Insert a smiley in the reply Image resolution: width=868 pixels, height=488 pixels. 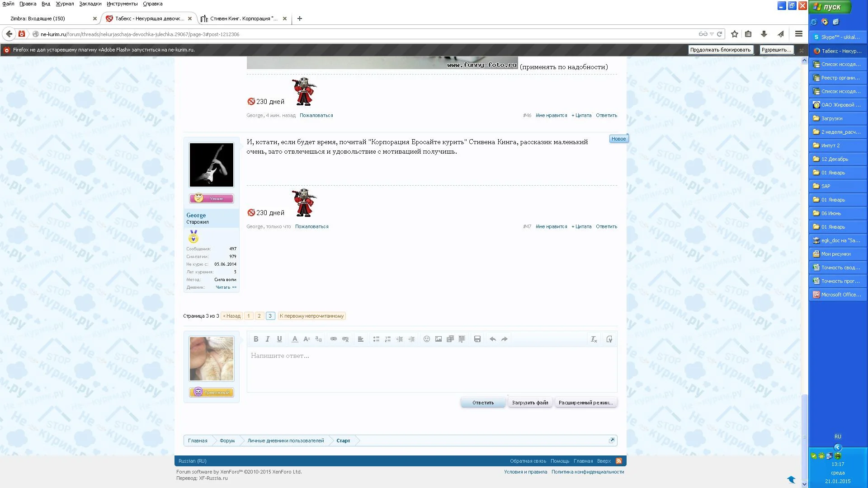pos(427,339)
